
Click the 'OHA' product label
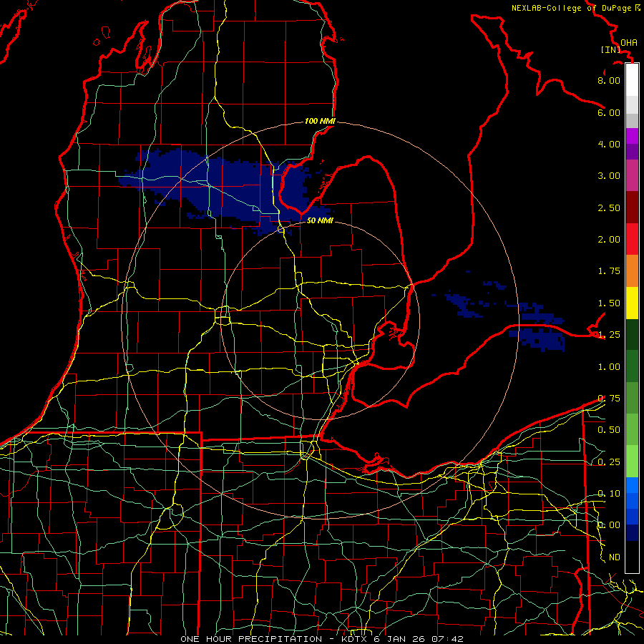pyautogui.click(x=629, y=43)
